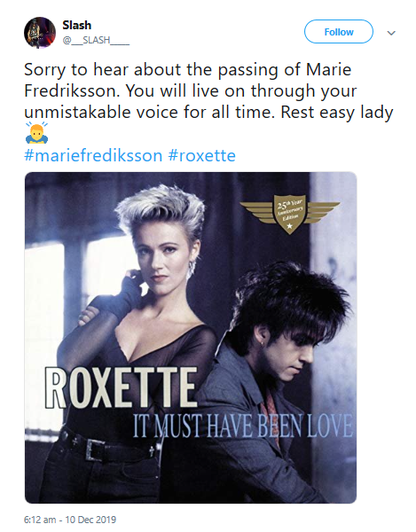Image resolution: width=416 pixels, height=532 pixels.
Task: Open Slash's profile avatar picture
Action: tap(40, 33)
